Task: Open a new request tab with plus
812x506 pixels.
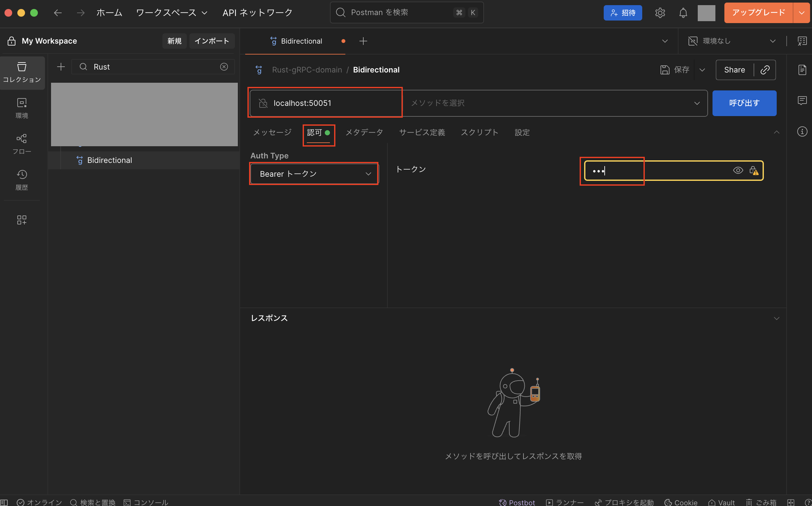Action: point(363,41)
